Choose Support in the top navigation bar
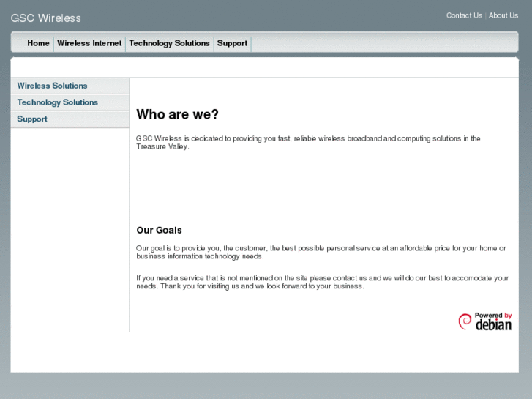The height and width of the screenshot is (399, 532). (232, 43)
